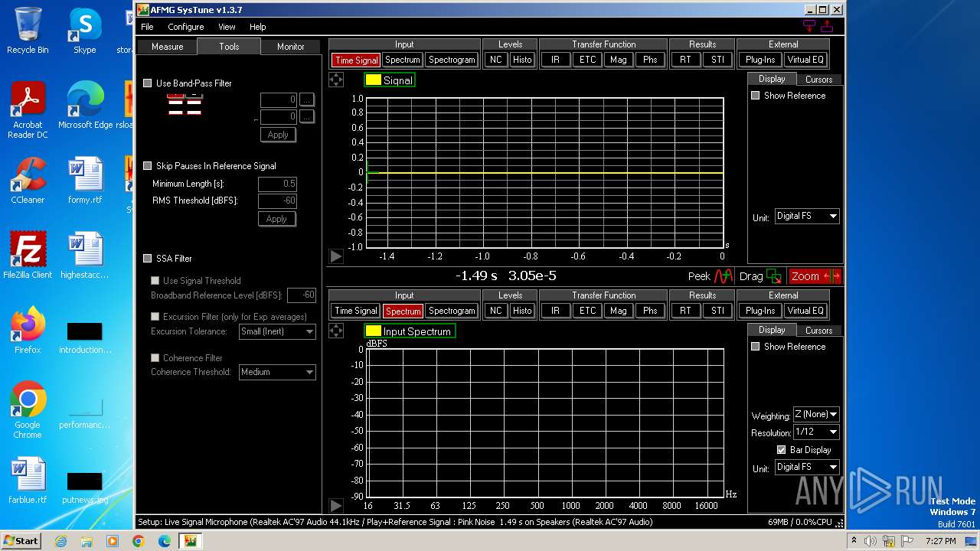
Task: Open the View menu
Action: tap(227, 27)
